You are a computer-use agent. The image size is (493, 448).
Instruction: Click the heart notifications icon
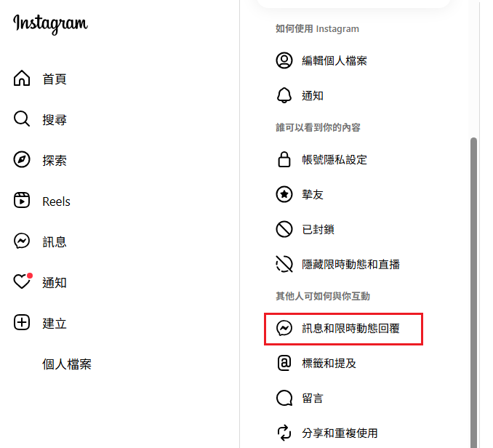22,282
